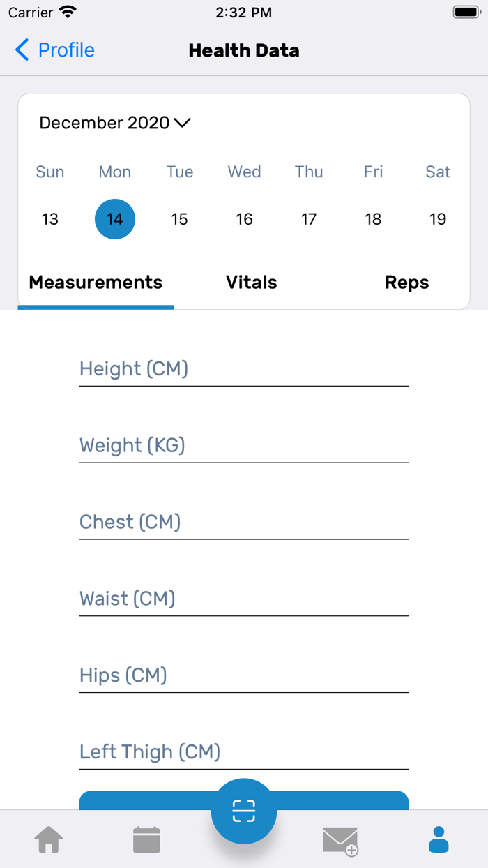The width and height of the screenshot is (488, 868).
Task: Select December 17 on the calendar
Action: click(x=309, y=218)
